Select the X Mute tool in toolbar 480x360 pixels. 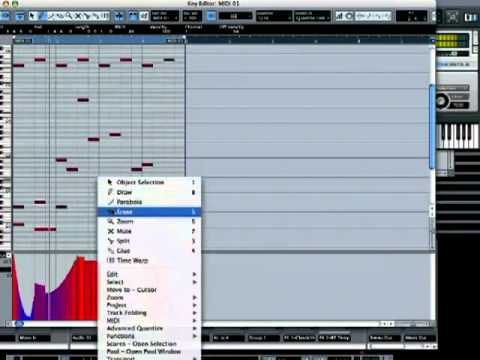tap(78, 16)
